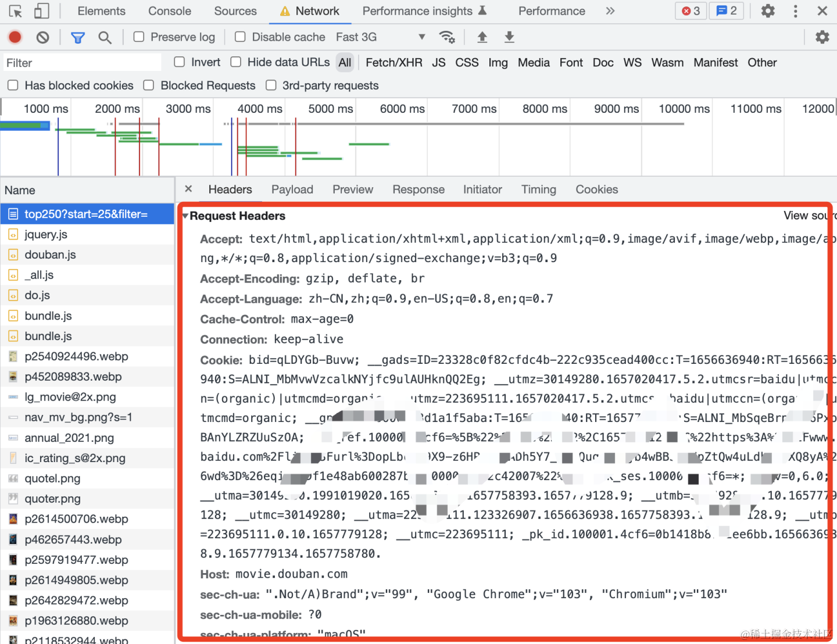Filter requests by WS type

coord(632,62)
